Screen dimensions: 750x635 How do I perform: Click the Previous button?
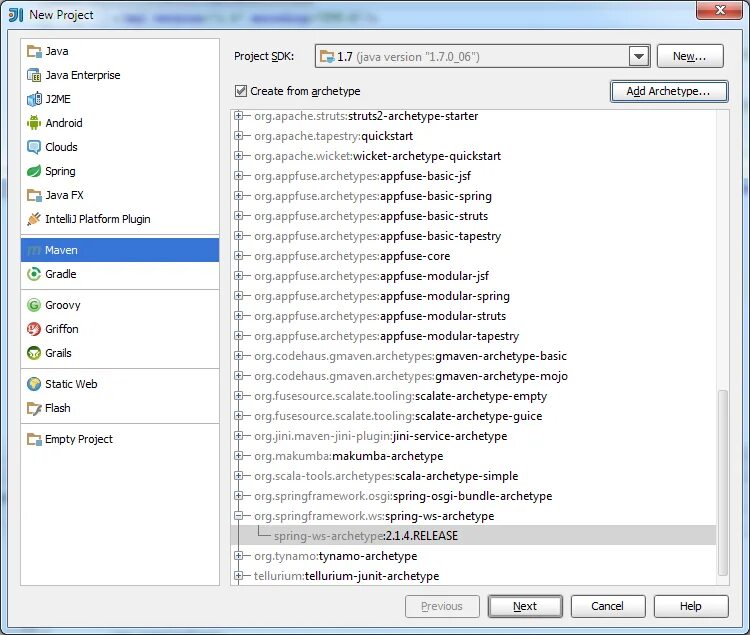pos(442,606)
